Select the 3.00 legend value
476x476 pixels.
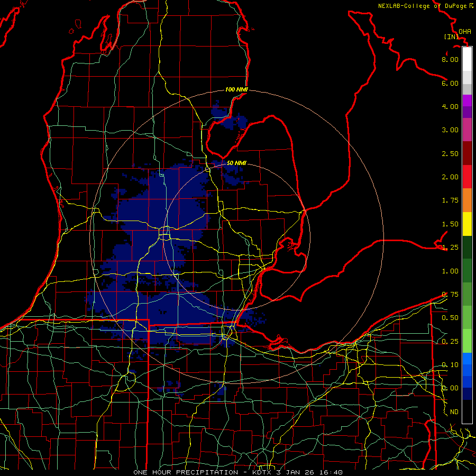pyautogui.click(x=450, y=130)
